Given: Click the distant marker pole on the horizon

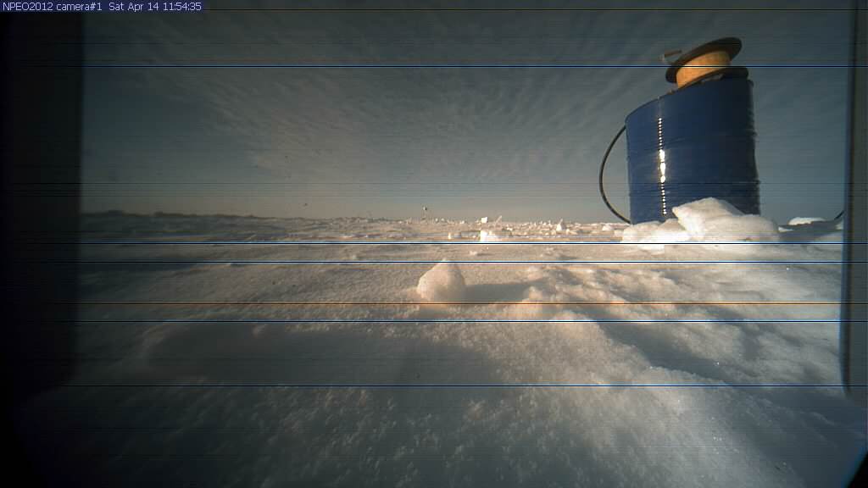Looking at the screenshot, I should tap(425, 208).
